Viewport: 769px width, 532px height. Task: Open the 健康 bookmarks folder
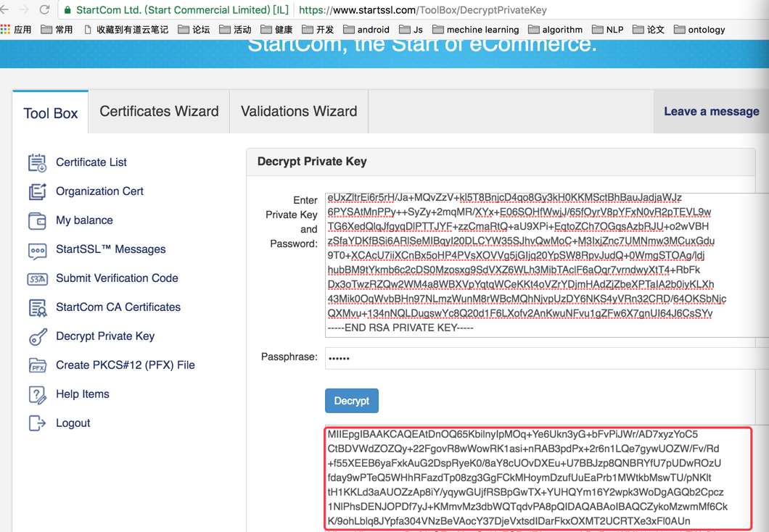pos(276,30)
